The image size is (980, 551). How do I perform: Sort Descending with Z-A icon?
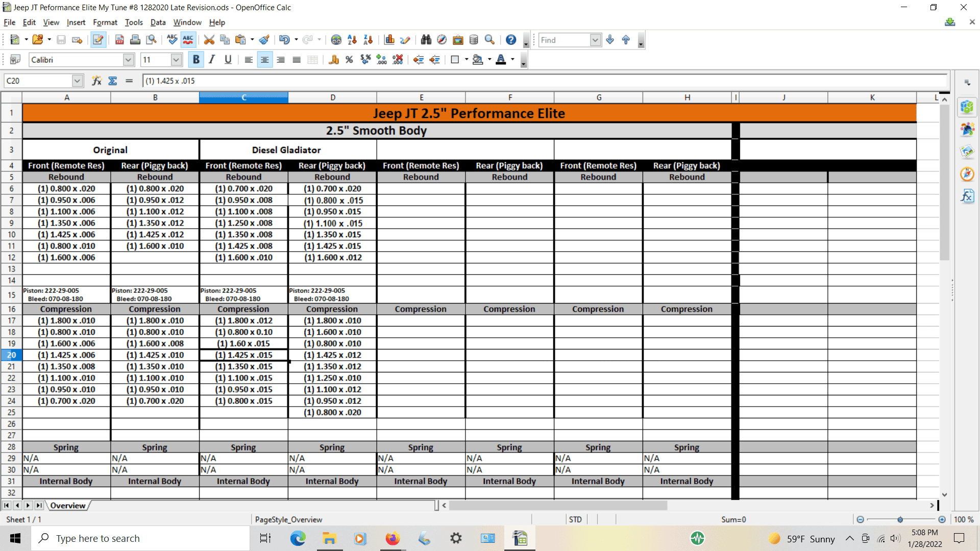click(368, 40)
